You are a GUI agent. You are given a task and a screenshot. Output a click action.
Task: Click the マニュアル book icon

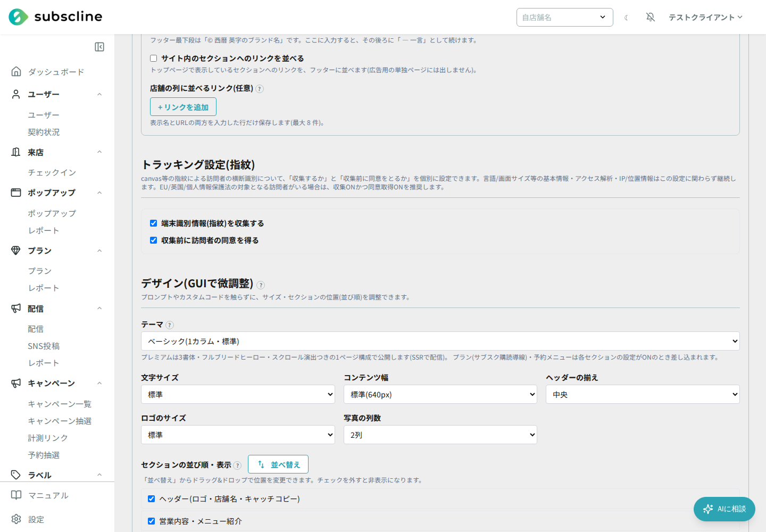[x=16, y=495]
